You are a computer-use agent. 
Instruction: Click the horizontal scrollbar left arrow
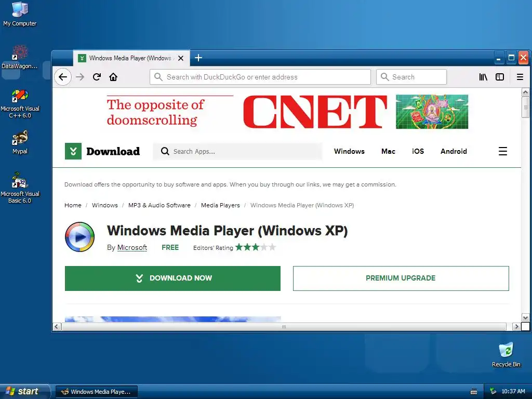click(x=56, y=327)
